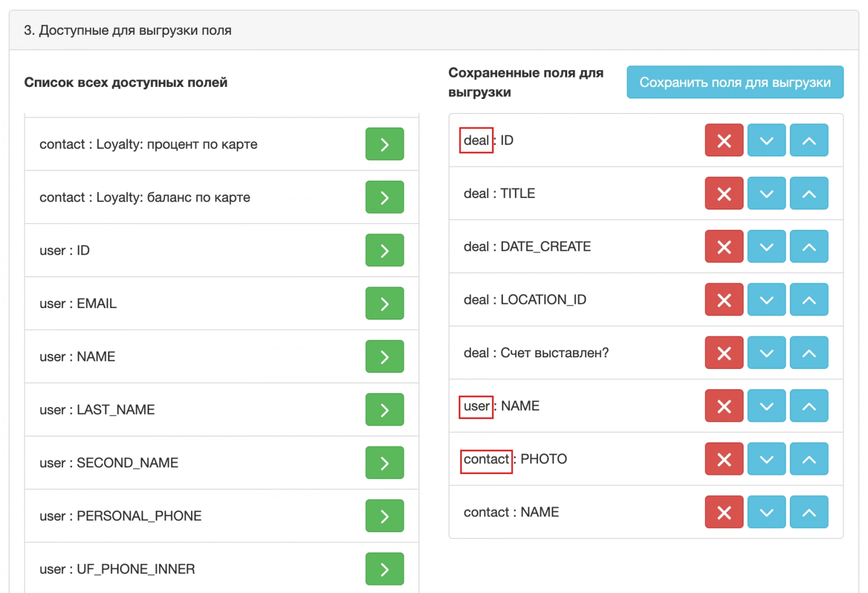Add 'user : EMAIL' to saved fields

pyautogui.click(x=384, y=303)
